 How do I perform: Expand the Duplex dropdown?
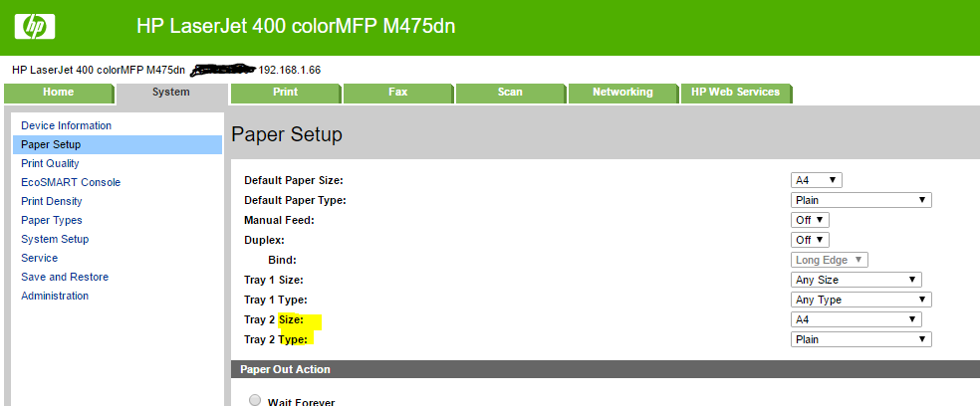pyautogui.click(x=810, y=240)
